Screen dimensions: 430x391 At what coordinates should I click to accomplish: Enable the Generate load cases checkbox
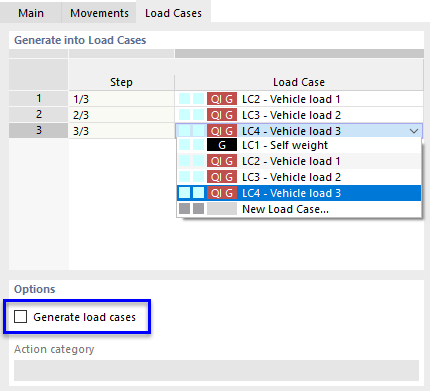coord(20,317)
